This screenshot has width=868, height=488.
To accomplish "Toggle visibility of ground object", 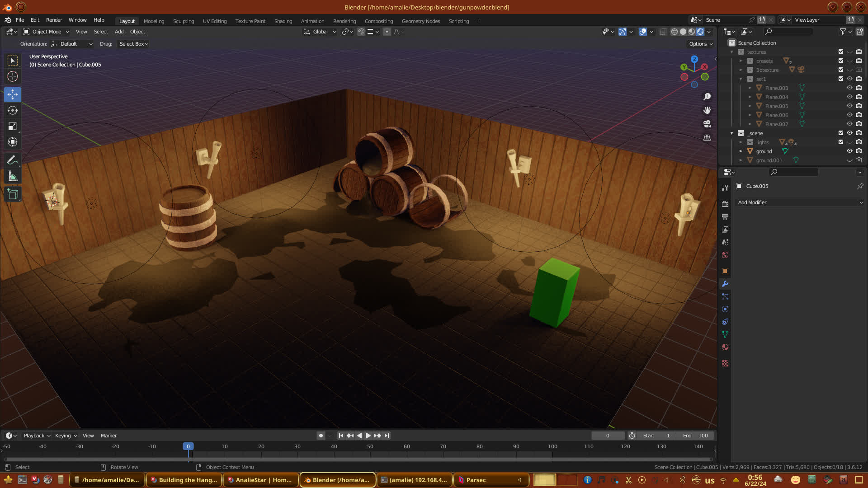I will point(849,151).
